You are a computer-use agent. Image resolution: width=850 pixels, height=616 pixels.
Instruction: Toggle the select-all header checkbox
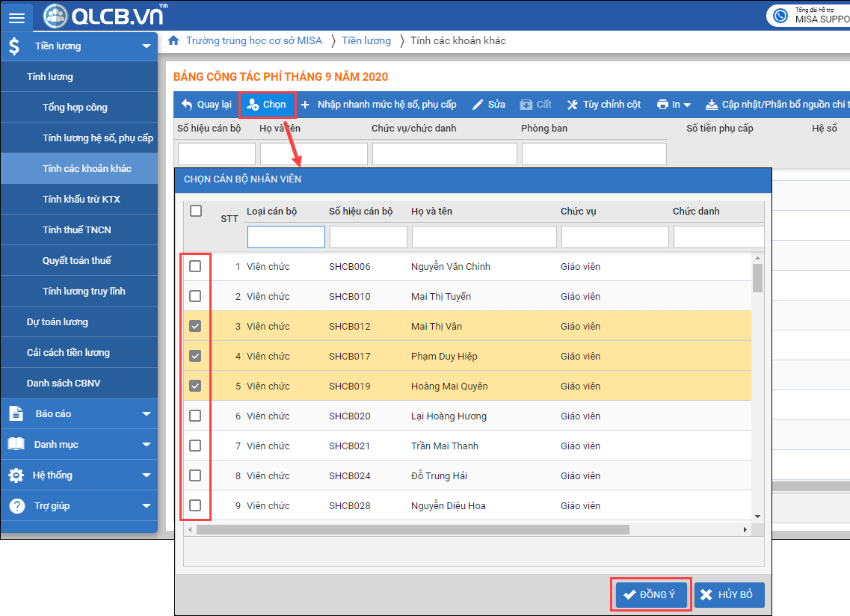click(196, 211)
